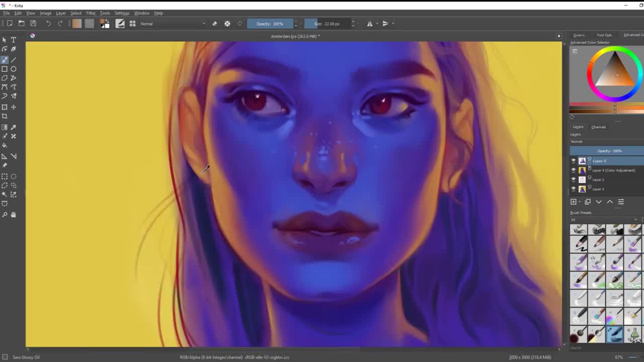Select the freehand Brush tool
The height and width of the screenshot is (362, 644).
click(x=5, y=59)
